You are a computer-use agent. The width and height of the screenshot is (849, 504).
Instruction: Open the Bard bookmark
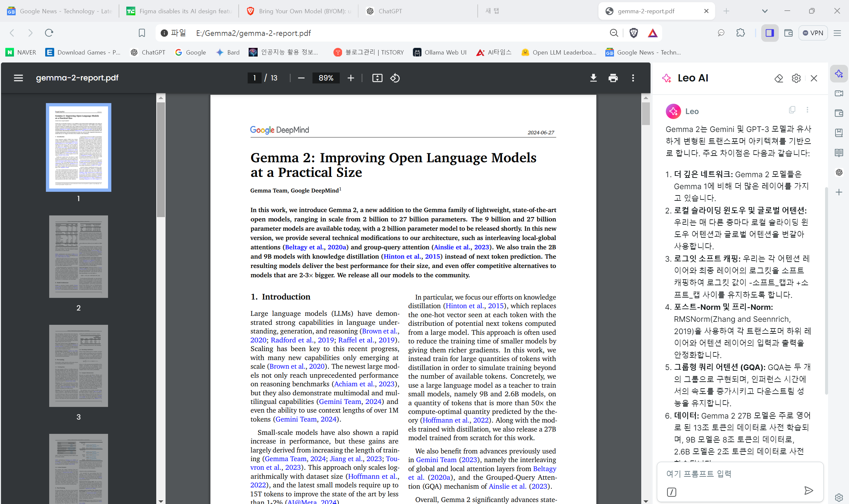point(228,52)
